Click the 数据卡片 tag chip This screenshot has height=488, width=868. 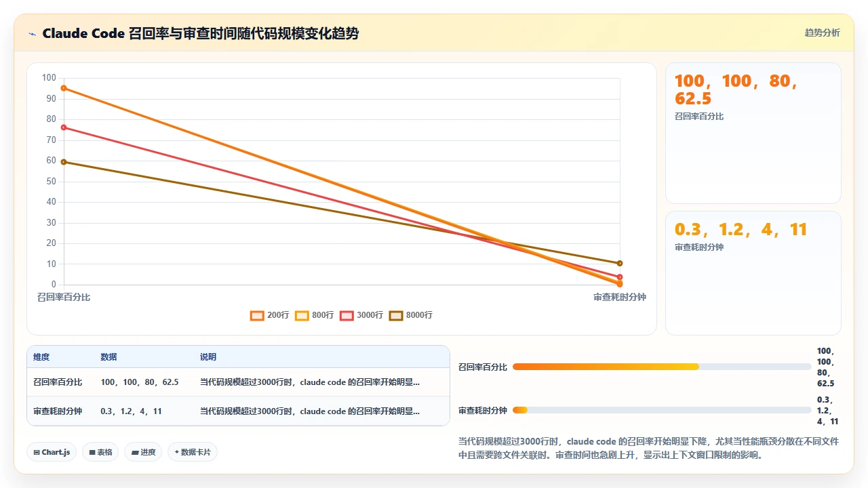(x=193, y=452)
